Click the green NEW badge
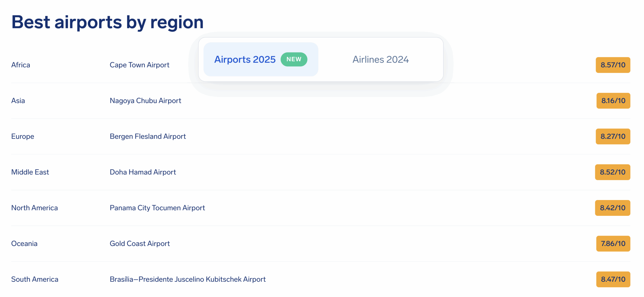644x297 pixels. click(x=294, y=59)
